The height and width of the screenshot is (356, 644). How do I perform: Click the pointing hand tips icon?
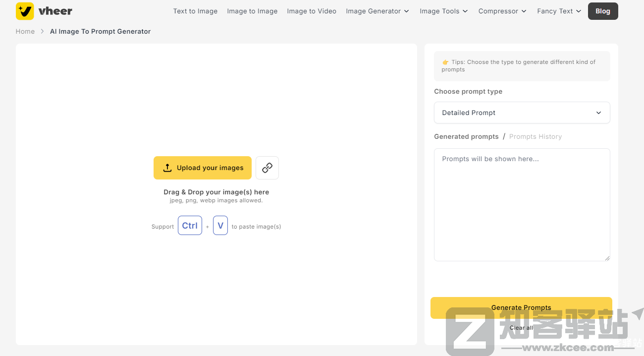[x=445, y=62]
